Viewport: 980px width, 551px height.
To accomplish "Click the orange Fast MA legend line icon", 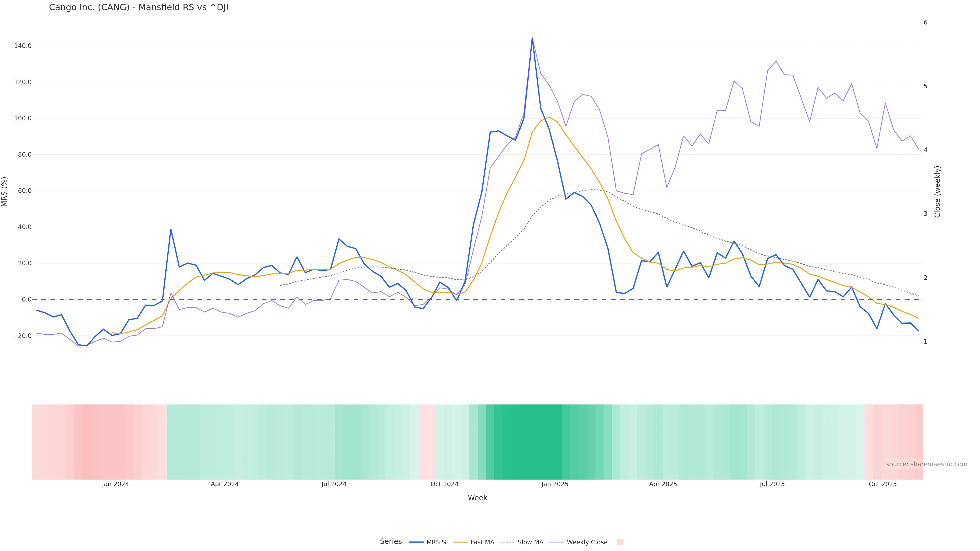I will 460,542.
